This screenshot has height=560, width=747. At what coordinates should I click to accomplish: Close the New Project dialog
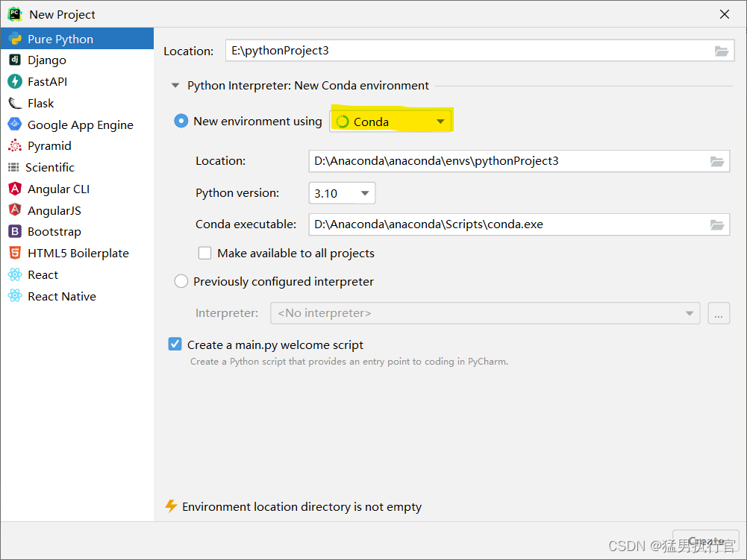[724, 14]
